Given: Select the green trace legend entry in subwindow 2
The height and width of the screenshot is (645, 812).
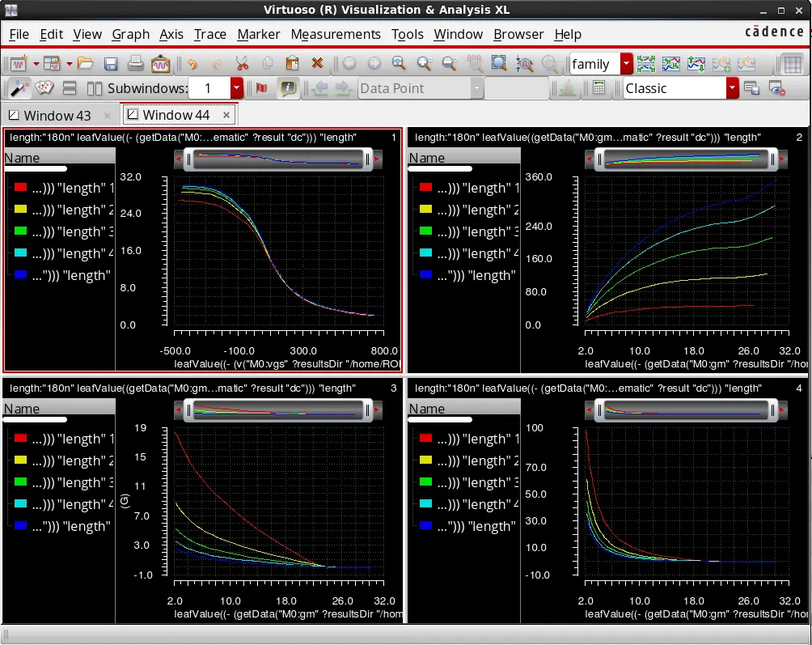Looking at the screenshot, I should pos(470,231).
